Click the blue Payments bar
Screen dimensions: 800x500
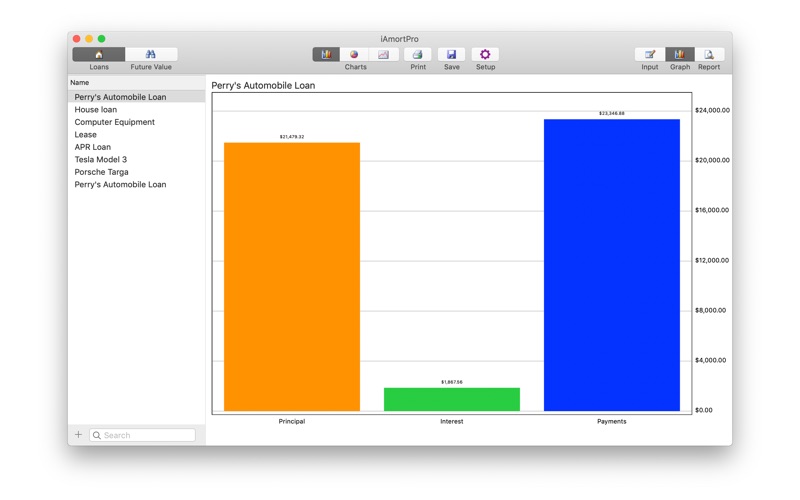(x=612, y=265)
